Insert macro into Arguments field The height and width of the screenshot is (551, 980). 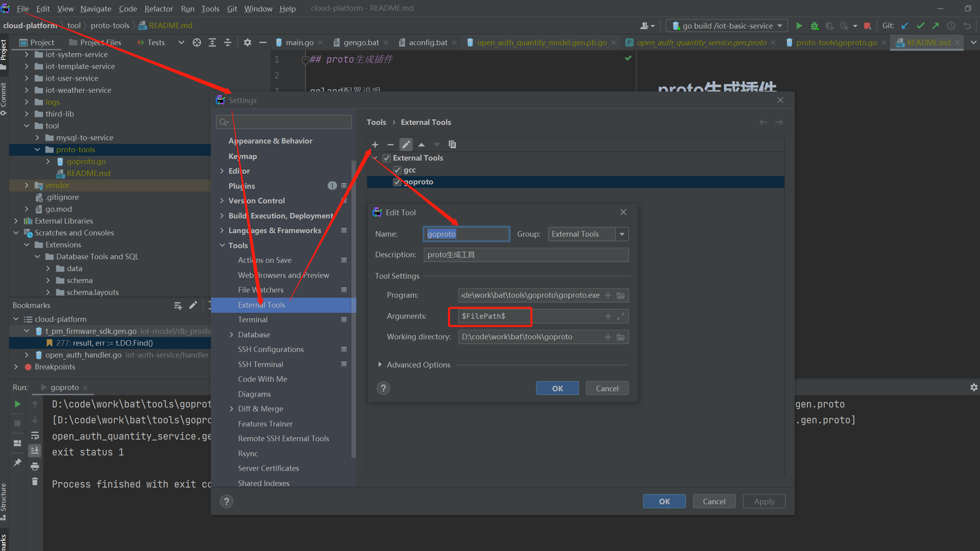[x=608, y=316]
